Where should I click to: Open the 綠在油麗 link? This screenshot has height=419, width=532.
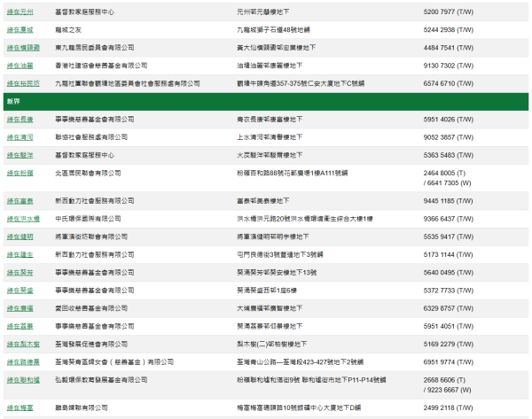pos(20,66)
